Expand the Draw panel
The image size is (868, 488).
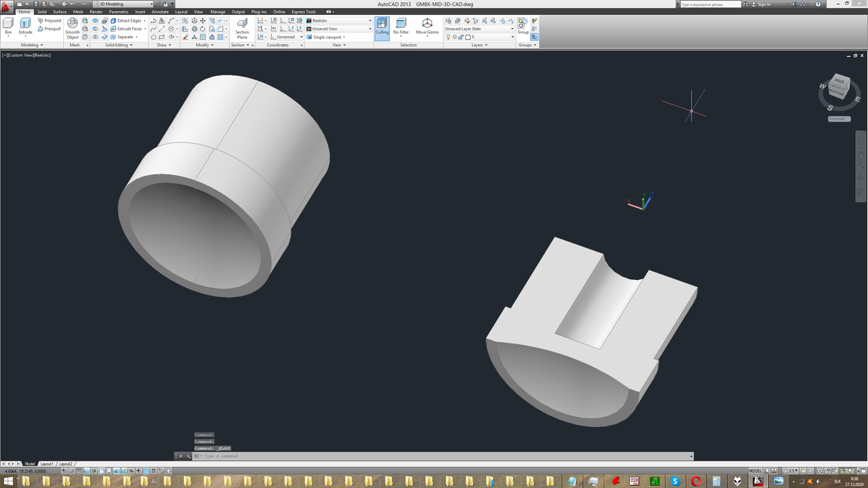tap(163, 45)
